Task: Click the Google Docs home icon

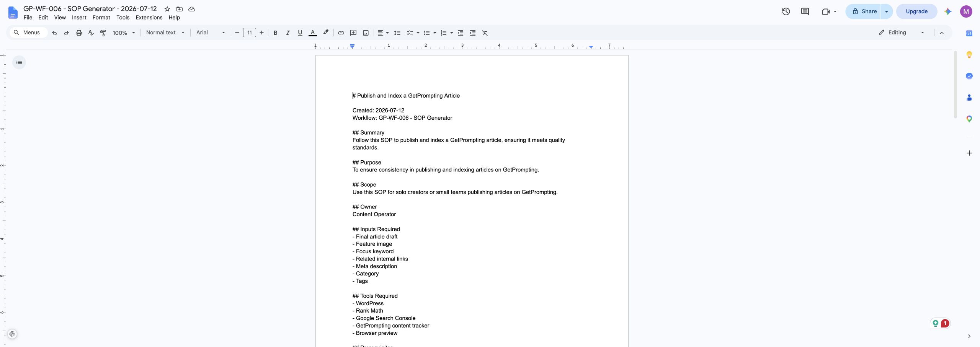Action: pos(13,12)
